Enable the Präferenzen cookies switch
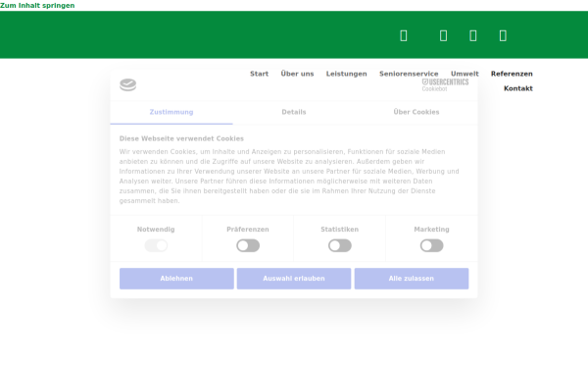The width and height of the screenshot is (588, 368). point(248,246)
